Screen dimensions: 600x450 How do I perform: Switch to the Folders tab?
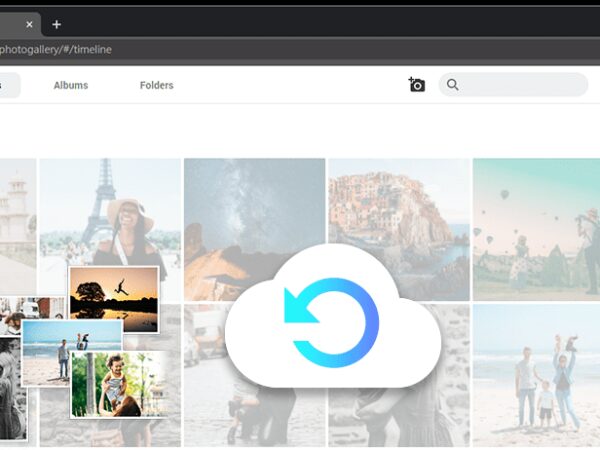click(x=157, y=85)
